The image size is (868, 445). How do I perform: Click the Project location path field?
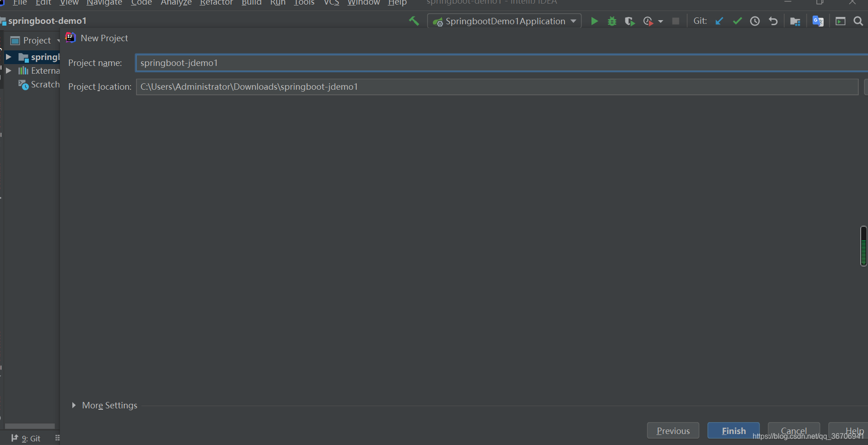[x=497, y=87]
